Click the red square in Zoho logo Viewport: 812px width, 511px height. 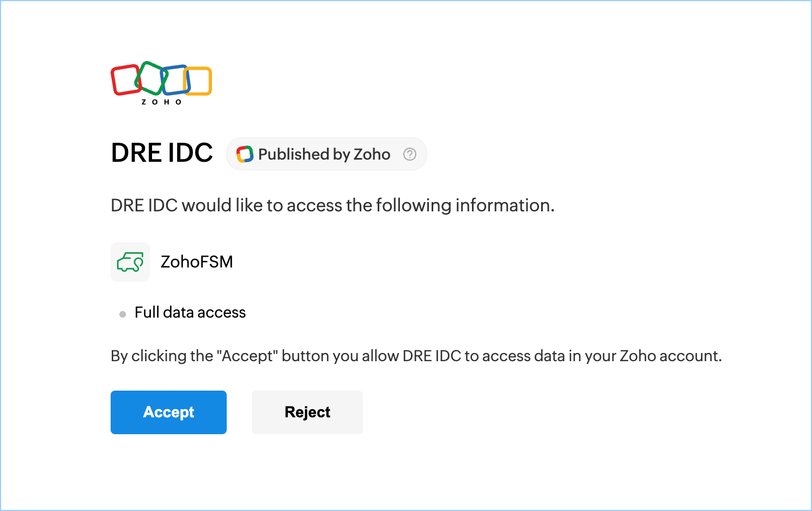124,80
